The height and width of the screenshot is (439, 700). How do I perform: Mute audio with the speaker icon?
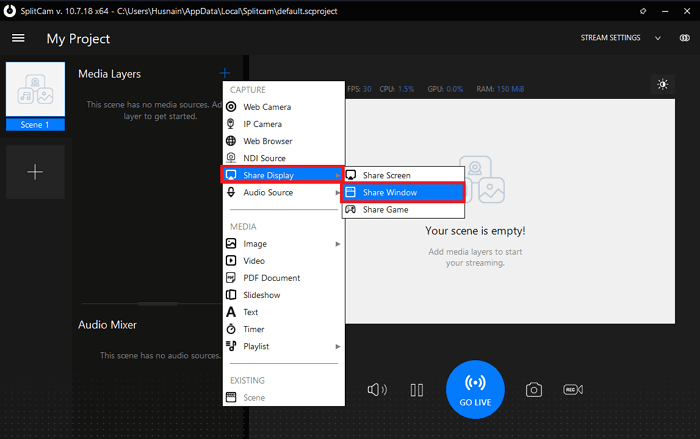(377, 389)
